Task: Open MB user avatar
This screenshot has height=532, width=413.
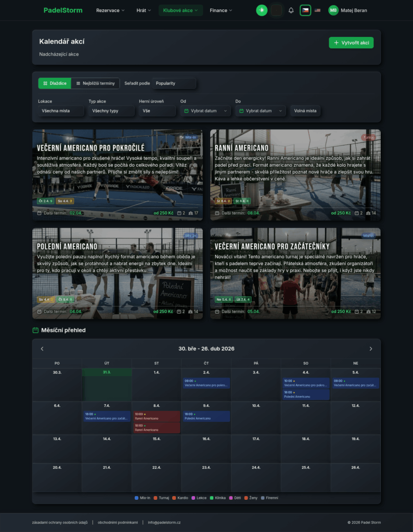Action: point(333,10)
